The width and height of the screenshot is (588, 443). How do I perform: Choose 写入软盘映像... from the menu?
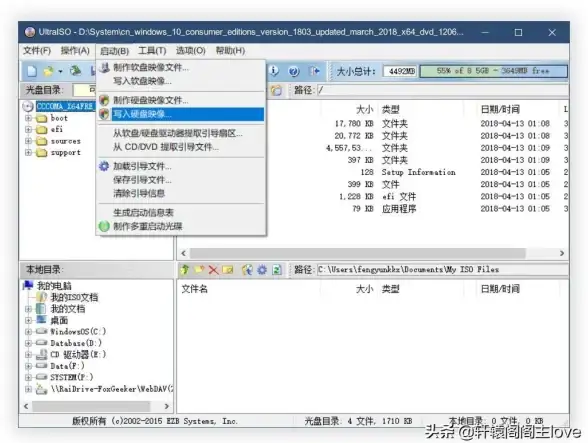click(x=181, y=81)
